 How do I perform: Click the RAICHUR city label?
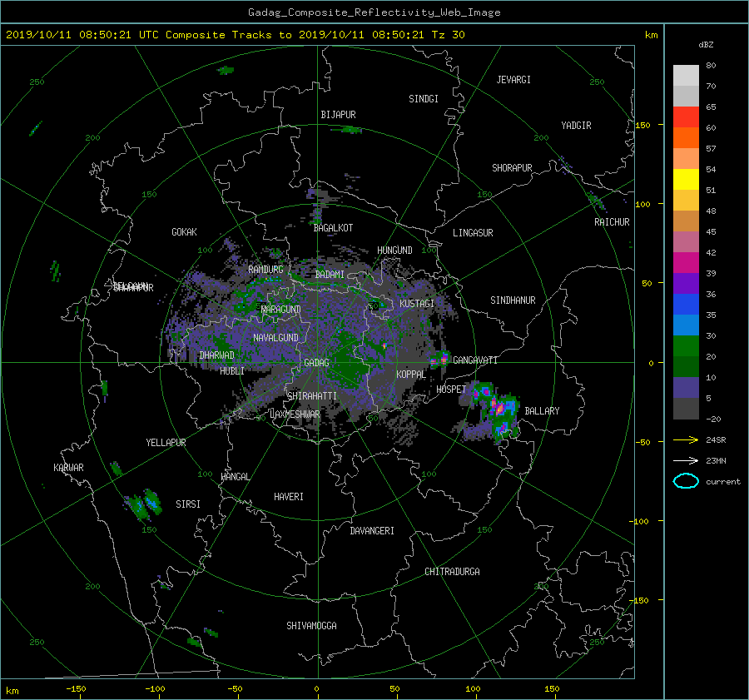click(612, 221)
